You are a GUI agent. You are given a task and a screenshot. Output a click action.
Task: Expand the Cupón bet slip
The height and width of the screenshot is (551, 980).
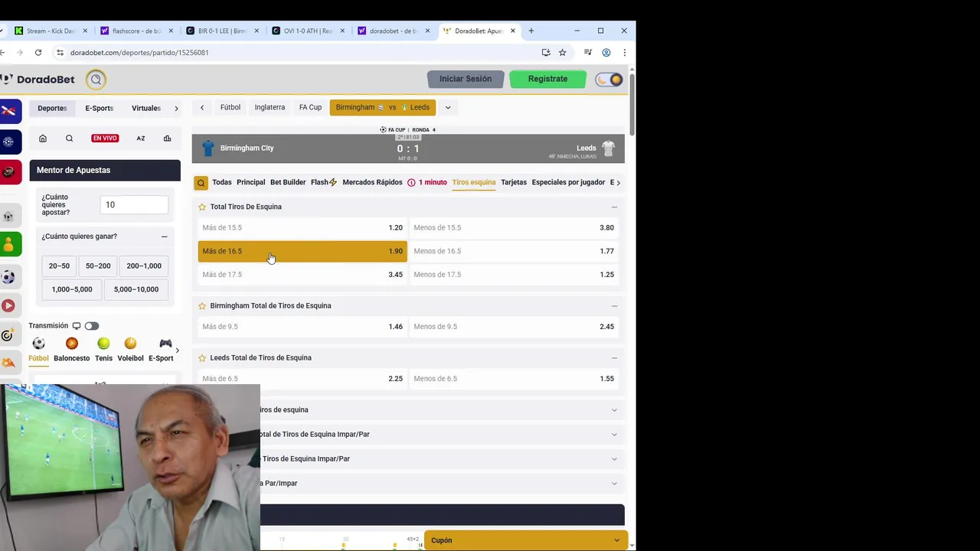coord(525,540)
